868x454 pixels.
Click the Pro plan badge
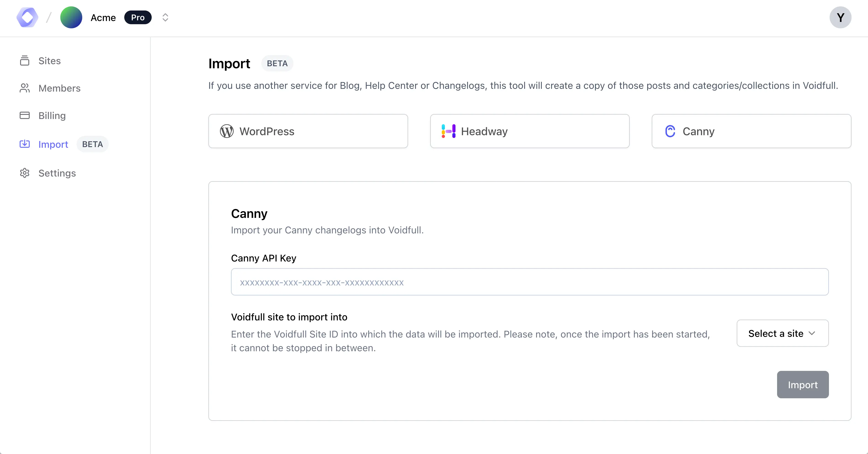click(x=138, y=18)
